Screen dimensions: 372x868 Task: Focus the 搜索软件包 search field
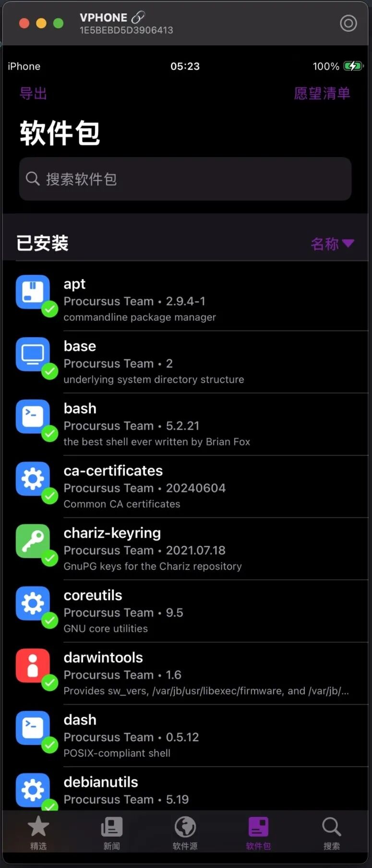pyautogui.click(x=185, y=179)
